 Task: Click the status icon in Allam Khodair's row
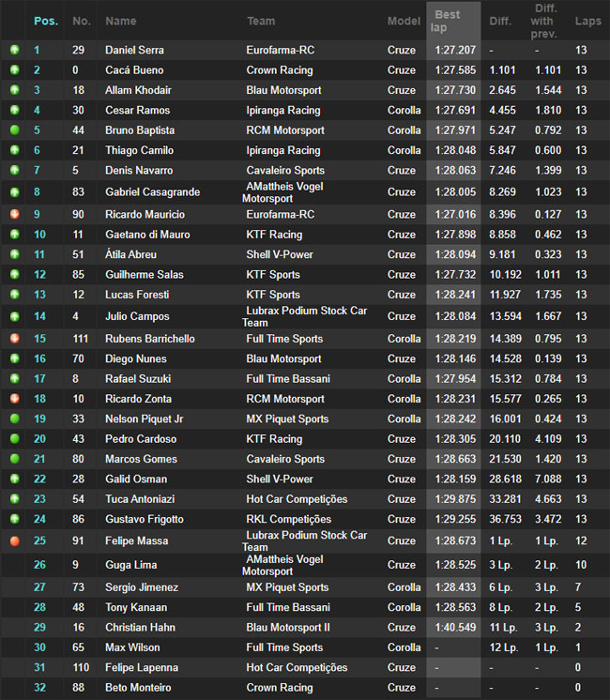pos(15,90)
